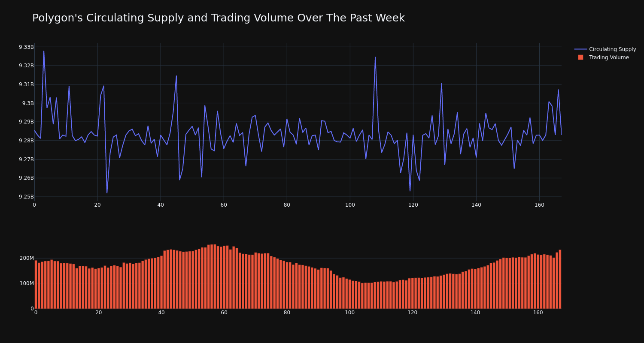The height and width of the screenshot is (343, 644).
Task: Toggle the Circulating Supply legend entry
Action: pos(605,49)
